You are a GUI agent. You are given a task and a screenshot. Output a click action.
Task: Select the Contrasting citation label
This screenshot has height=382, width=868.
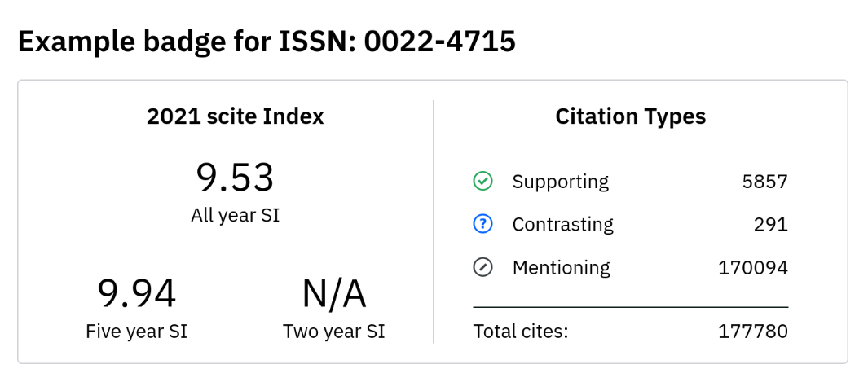tap(563, 225)
